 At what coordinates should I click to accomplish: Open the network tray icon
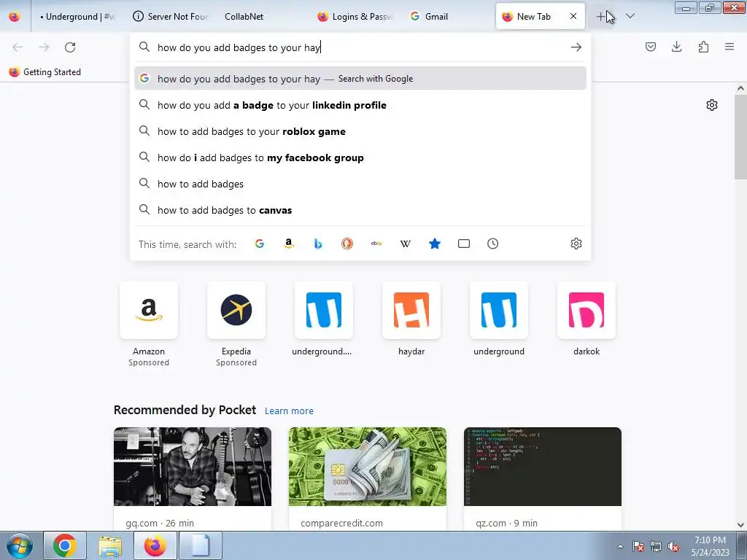(x=656, y=546)
